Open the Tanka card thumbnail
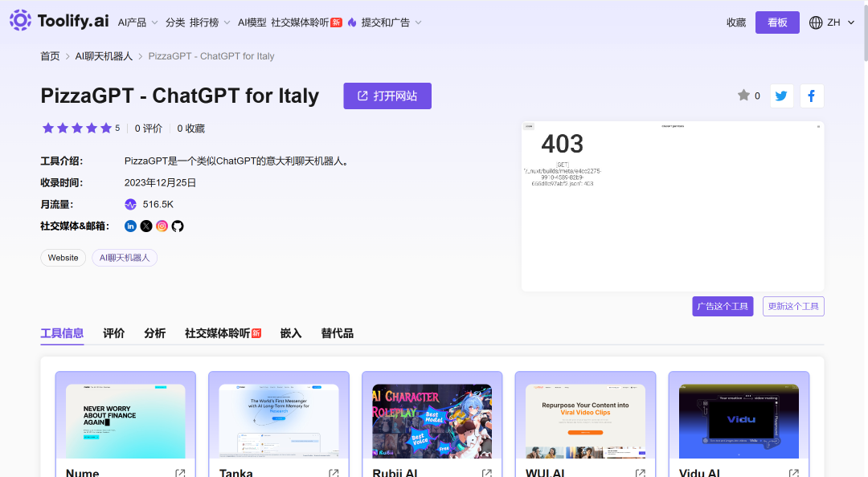 pyautogui.click(x=279, y=421)
